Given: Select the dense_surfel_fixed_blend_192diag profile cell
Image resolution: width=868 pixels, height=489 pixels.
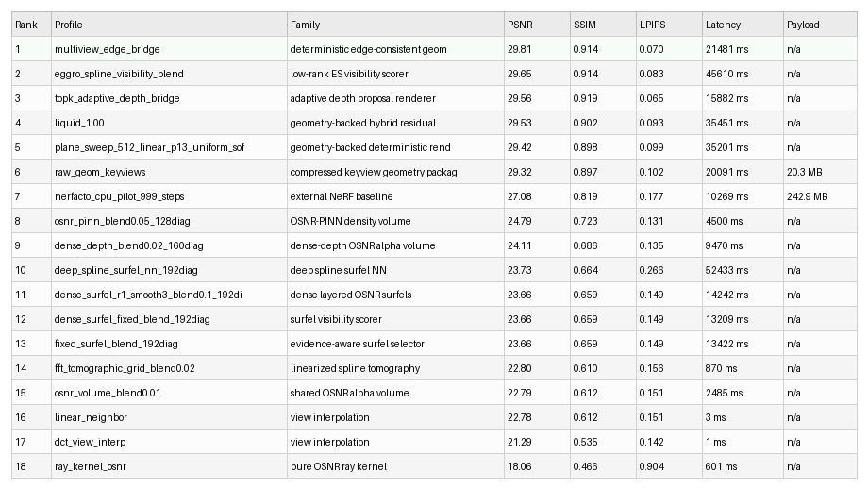Looking at the screenshot, I should click(170, 319).
